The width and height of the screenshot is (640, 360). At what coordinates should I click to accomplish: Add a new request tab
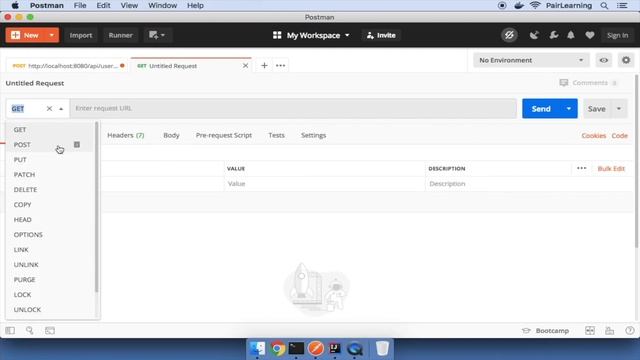pos(264,66)
